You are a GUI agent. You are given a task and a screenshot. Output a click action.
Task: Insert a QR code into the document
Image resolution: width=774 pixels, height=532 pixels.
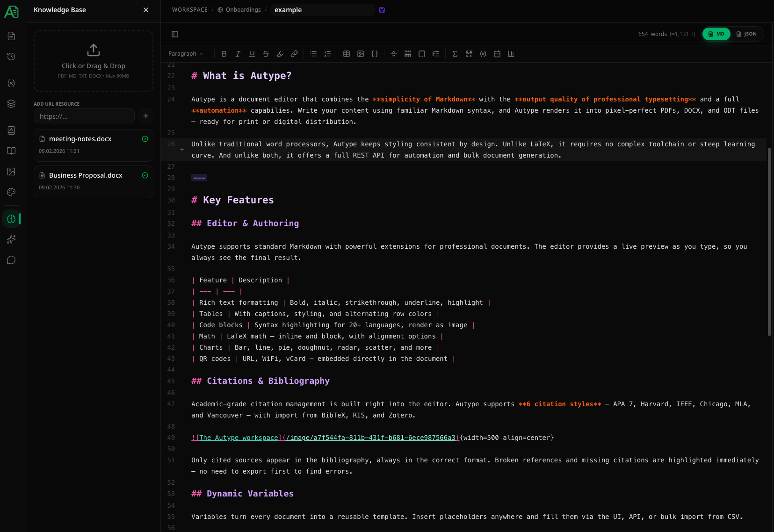coord(469,54)
